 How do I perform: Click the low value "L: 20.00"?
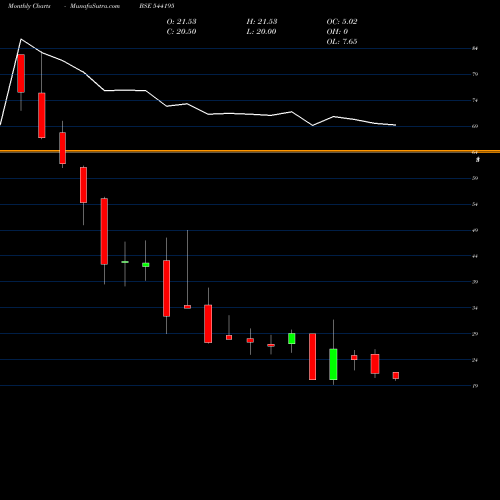click(261, 32)
